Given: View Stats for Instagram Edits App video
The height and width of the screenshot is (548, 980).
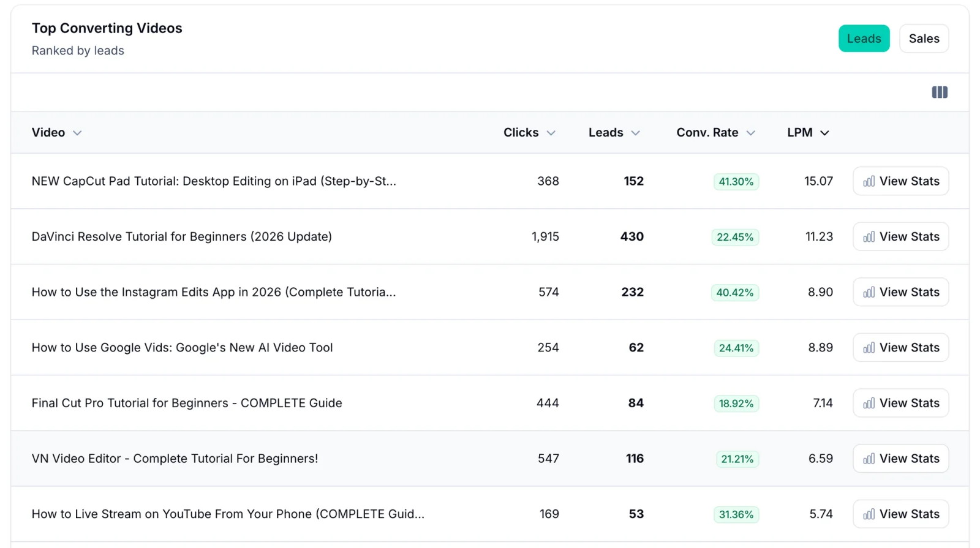Looking at the screenshot, I should [x=900, y=292].
